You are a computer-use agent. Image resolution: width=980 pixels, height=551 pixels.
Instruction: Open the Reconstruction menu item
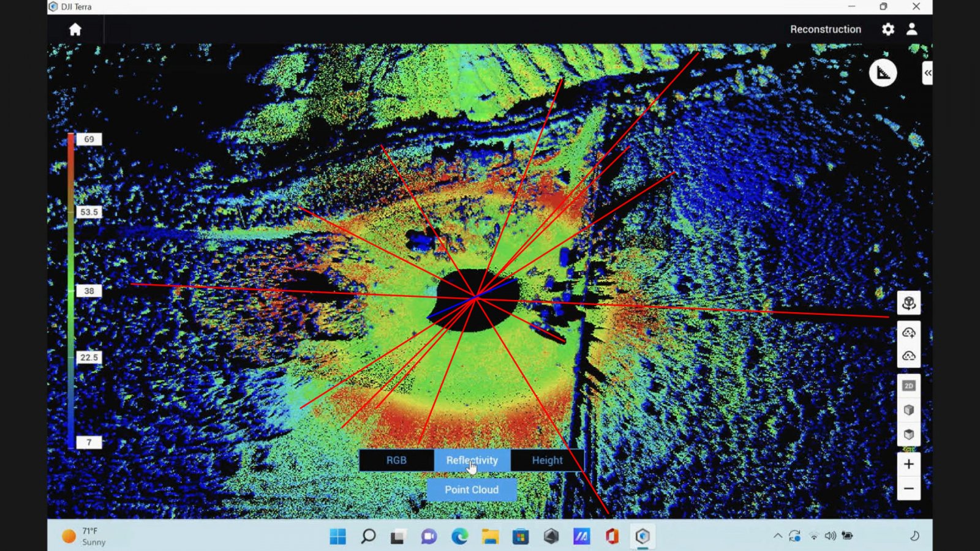point(825,29)
